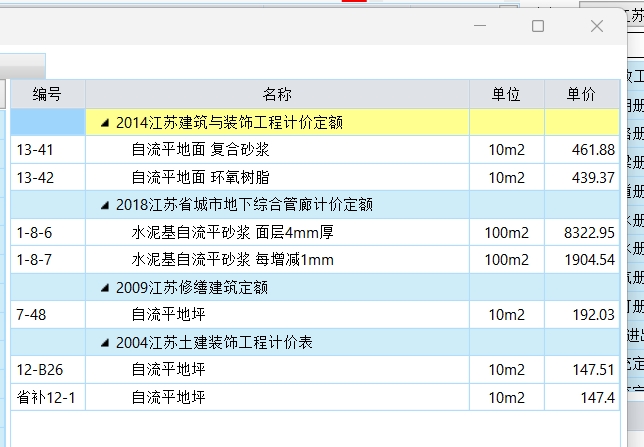The width and height of the screenshot is (644, 447).
Task: Select 自流平地坪 in the 7-48 row
Action: (x=168, y=315)
